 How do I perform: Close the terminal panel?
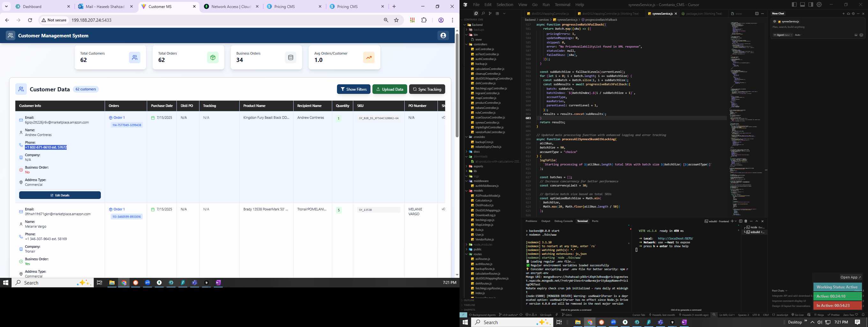[763, 221]
